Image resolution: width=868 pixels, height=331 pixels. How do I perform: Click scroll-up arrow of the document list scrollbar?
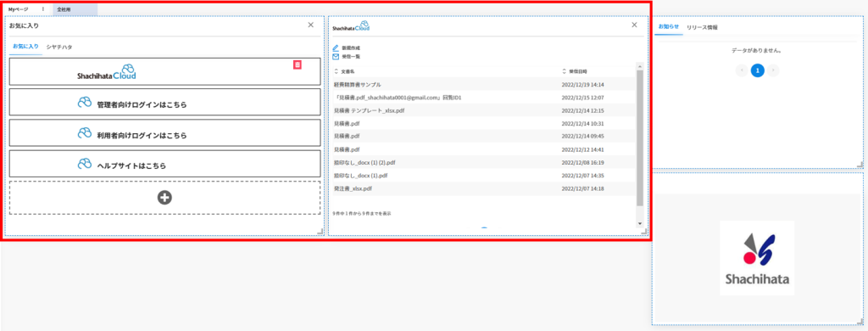640,65
